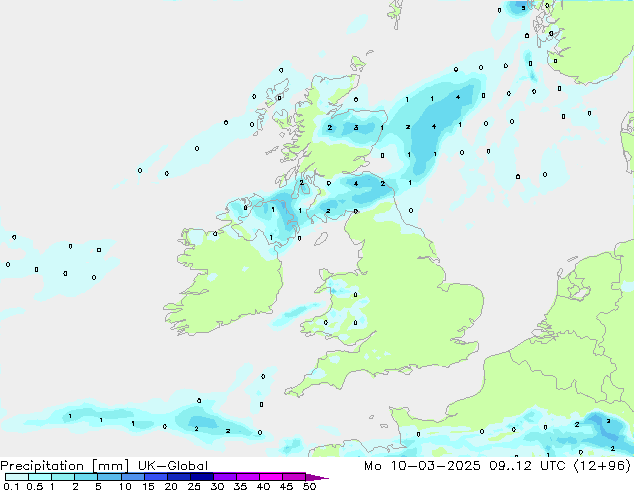Click the '(12+96)' forecast run text
Image resolution: width=634 pixels, height=490 pixels.
602,466
